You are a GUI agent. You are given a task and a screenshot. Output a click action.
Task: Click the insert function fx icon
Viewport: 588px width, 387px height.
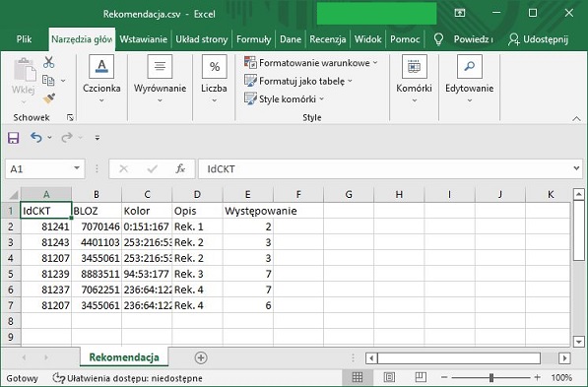180,169
